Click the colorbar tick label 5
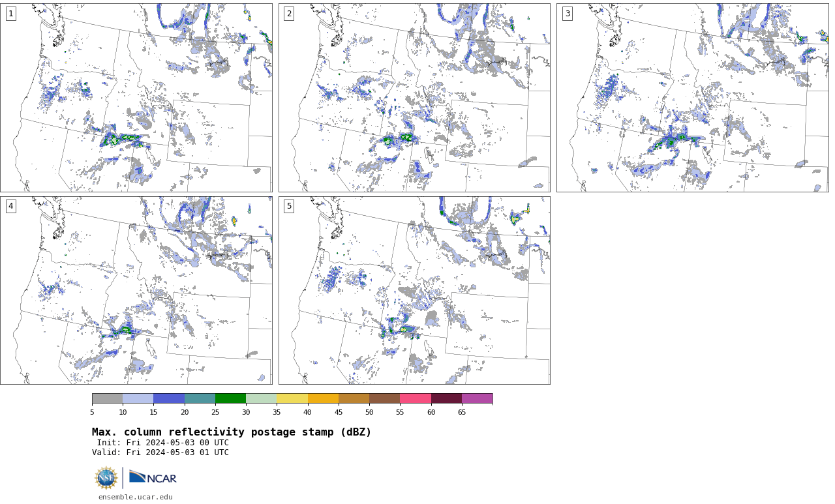This screenshot has height=504, width=835. (92, 412)
